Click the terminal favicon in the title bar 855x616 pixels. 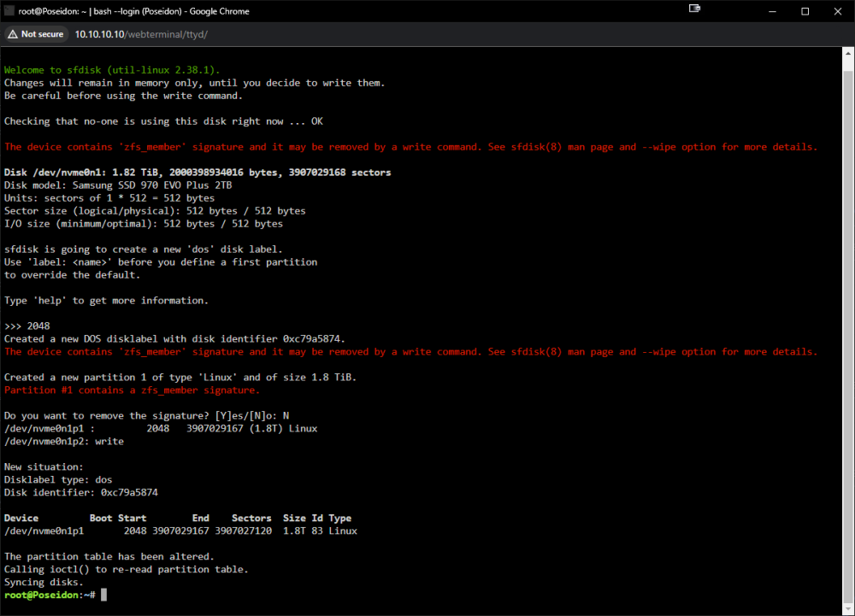(x=9, y=10)
